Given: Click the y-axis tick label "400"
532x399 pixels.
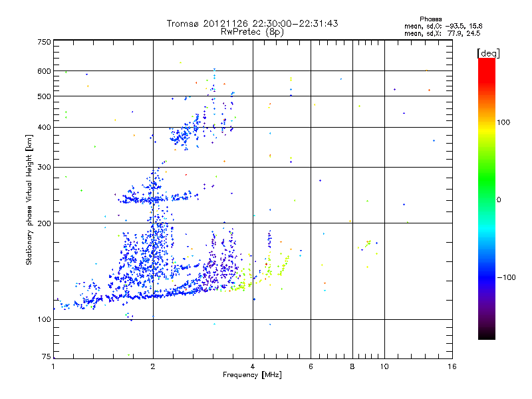Looking at the screenshot, I should pos(44,128).
